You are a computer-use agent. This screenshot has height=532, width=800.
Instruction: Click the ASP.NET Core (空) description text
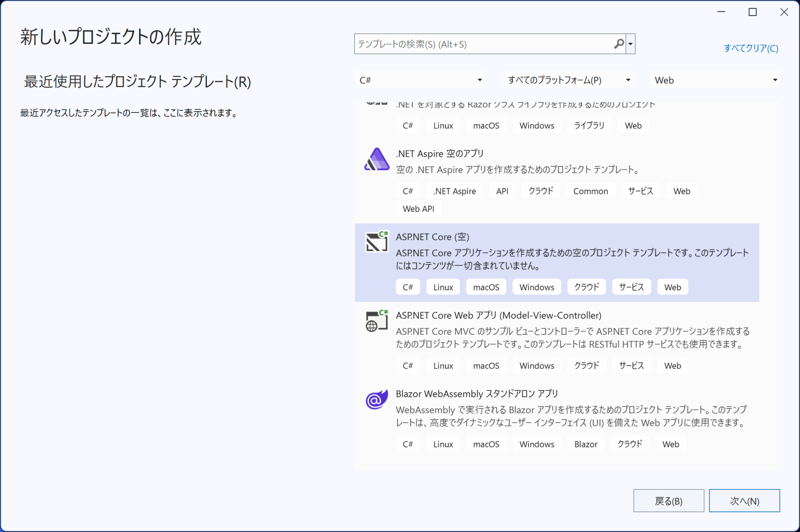[572, 259]
